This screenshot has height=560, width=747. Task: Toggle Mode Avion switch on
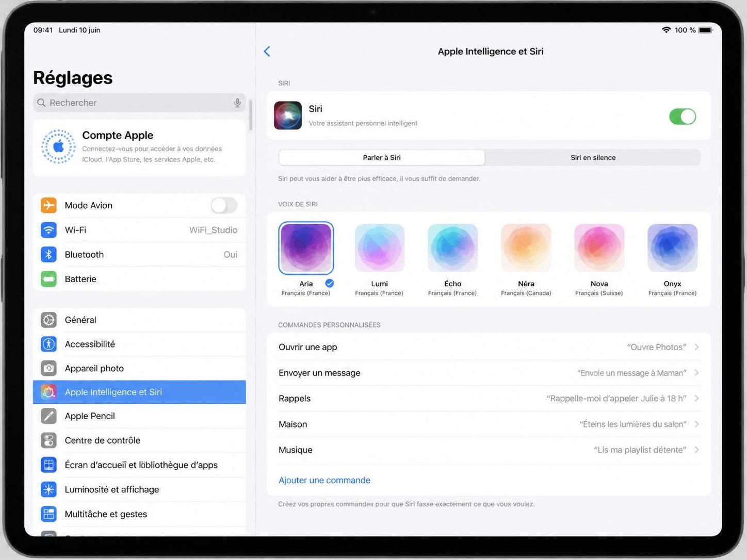pyautogui.click(x=224, y=205)
